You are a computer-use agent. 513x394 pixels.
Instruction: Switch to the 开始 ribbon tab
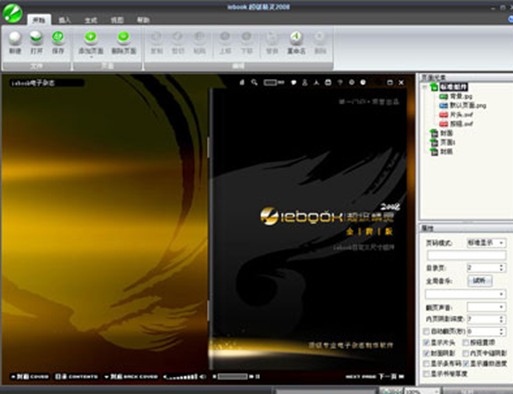click(x=39, y=20)
